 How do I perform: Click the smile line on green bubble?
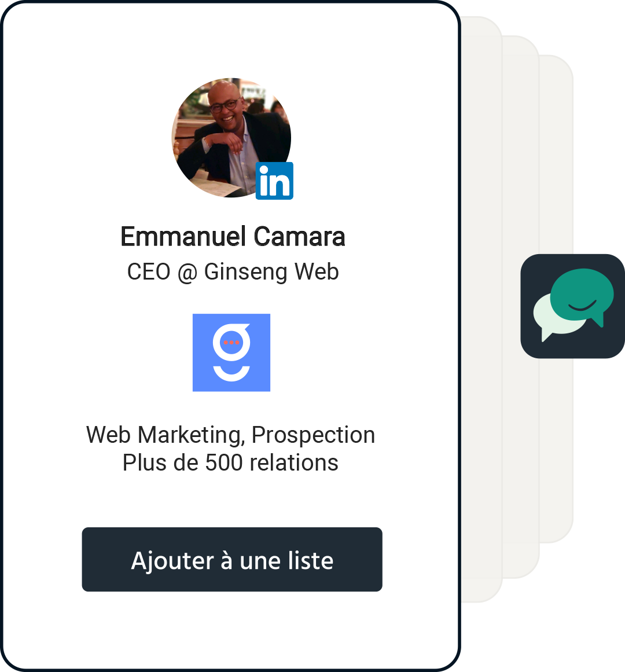582,305
